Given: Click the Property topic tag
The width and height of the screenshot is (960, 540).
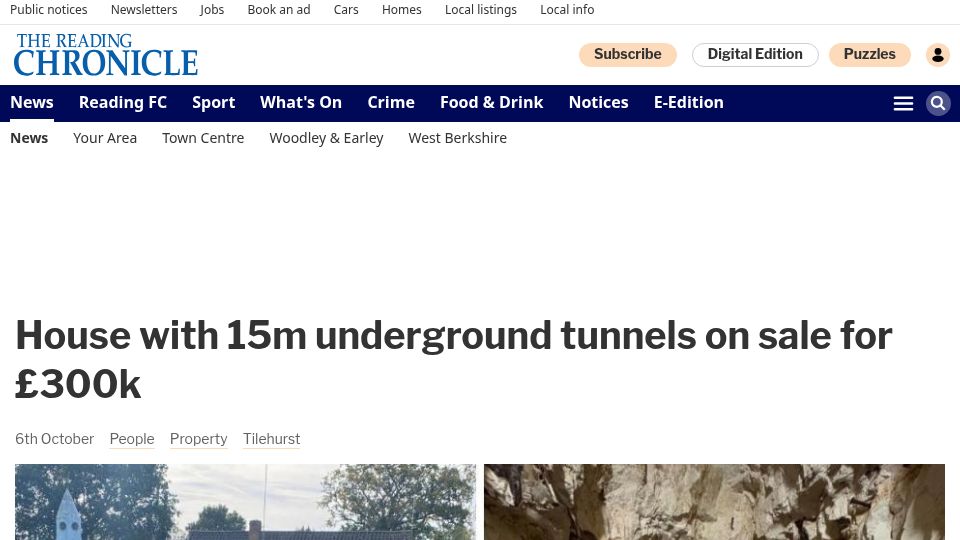Looking at the screenshot, I should [x=198, y=439].
